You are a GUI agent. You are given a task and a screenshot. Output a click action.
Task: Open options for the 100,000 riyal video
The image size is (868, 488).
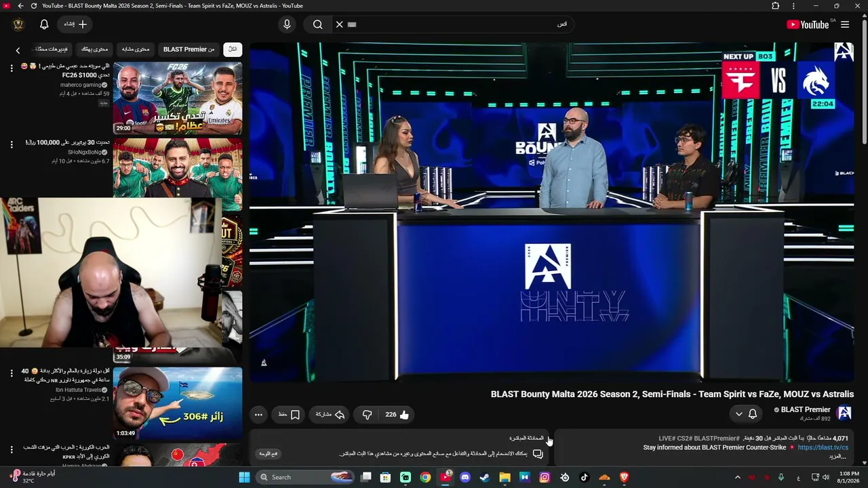point(12,144)
